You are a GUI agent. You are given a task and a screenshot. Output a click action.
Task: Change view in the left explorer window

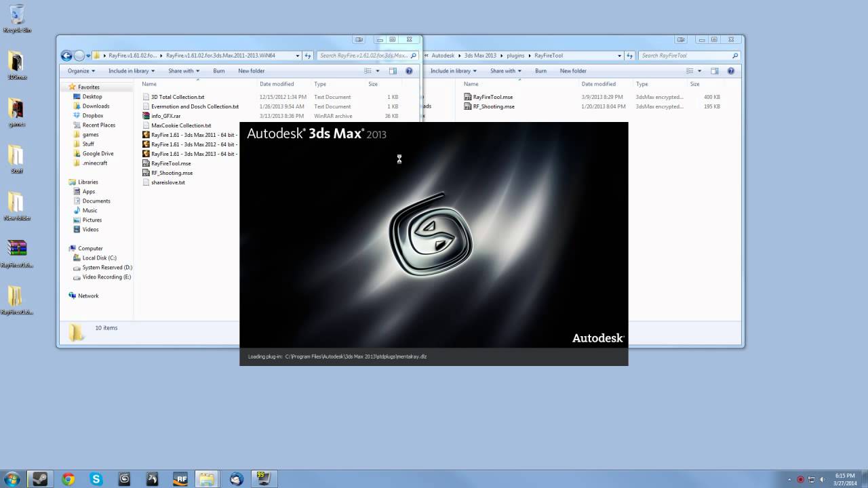click(368, 70)
